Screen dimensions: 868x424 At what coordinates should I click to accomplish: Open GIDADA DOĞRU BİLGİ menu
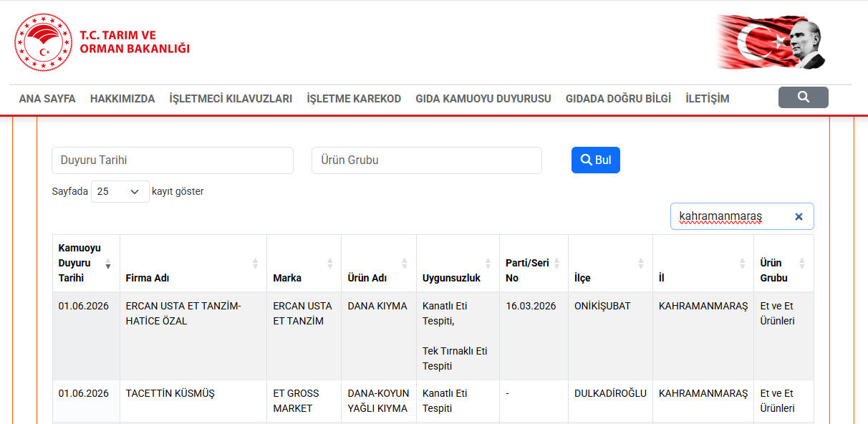pos(618,99)
